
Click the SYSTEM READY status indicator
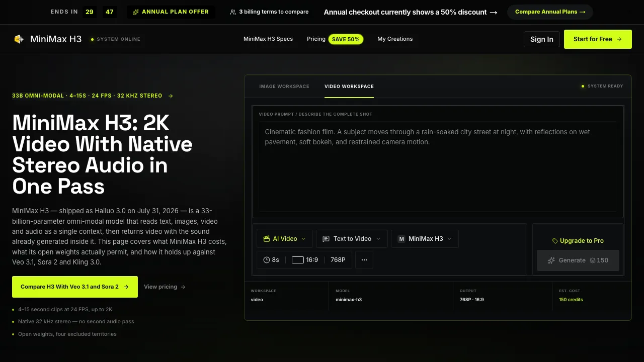(602, 86)
